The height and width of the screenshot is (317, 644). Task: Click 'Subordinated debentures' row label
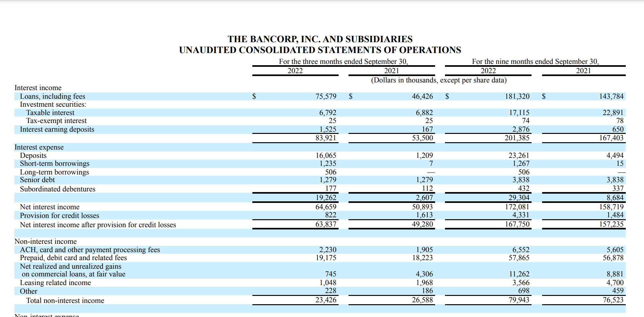tap(57, 189)
